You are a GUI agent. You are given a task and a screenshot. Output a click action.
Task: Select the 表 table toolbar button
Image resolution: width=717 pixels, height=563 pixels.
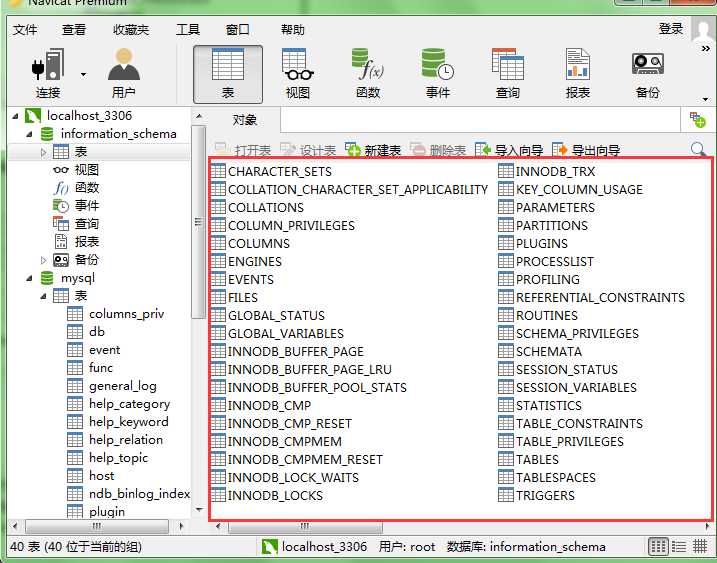point(228,74)
